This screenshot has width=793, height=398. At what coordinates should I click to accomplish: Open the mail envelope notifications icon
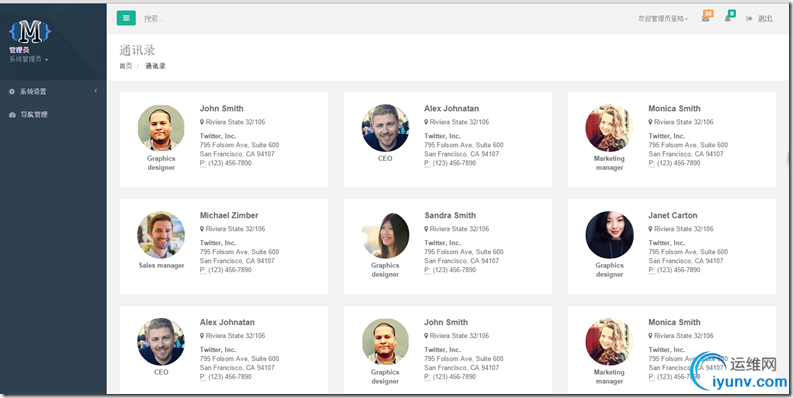pos(706,19)
